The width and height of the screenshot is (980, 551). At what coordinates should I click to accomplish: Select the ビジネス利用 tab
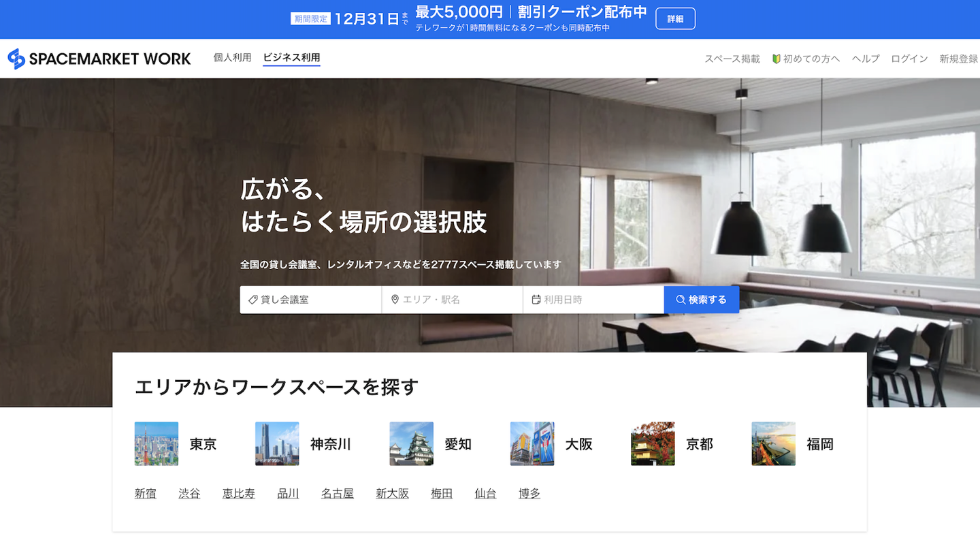tap(292, 58)
